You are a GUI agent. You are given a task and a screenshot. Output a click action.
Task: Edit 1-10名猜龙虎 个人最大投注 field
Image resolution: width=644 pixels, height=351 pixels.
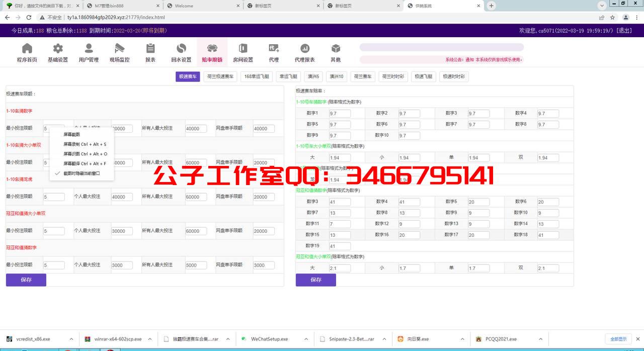tap(122, 197)
